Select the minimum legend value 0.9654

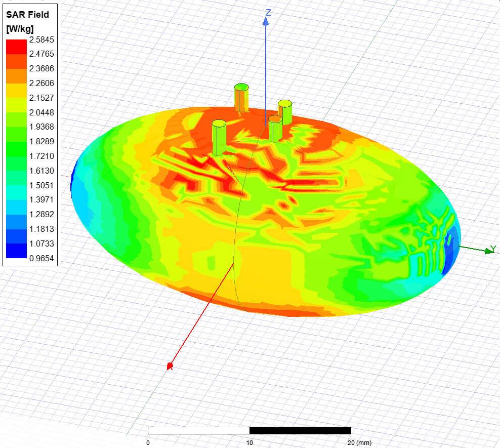pyautogui.click(x=41, y=258)
